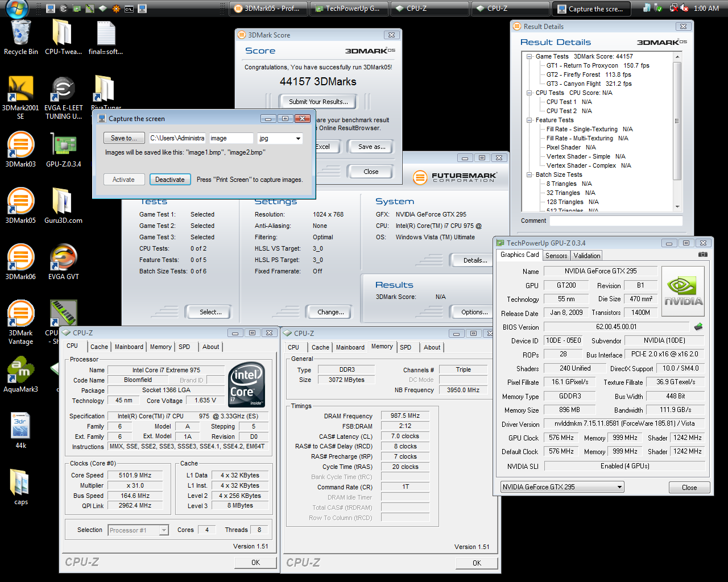Open the command prompt Quick Launch icon
The width and height of the screenshot is (728, 582).
(x=129, y=9)
